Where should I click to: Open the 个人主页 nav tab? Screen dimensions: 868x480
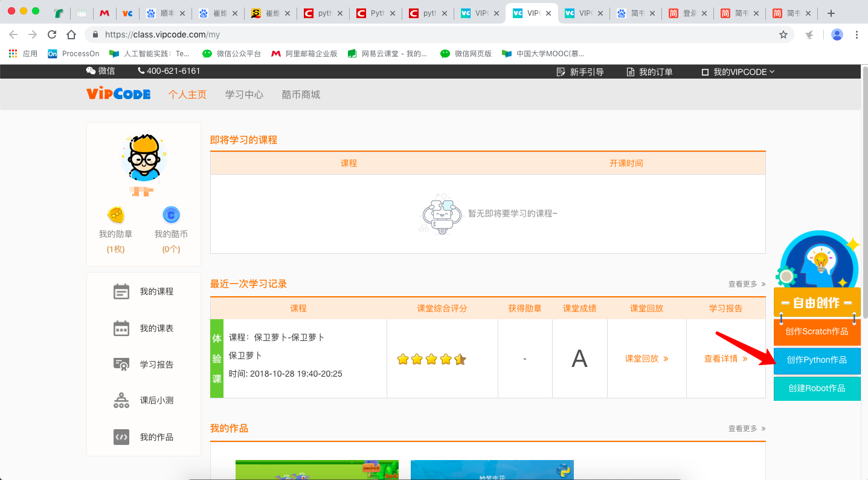click(187, 94)
